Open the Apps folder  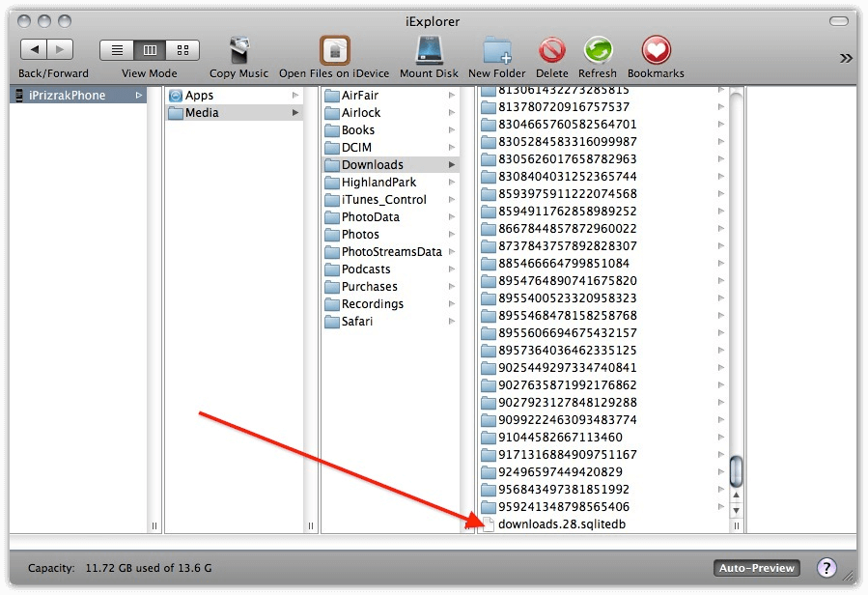235,96
